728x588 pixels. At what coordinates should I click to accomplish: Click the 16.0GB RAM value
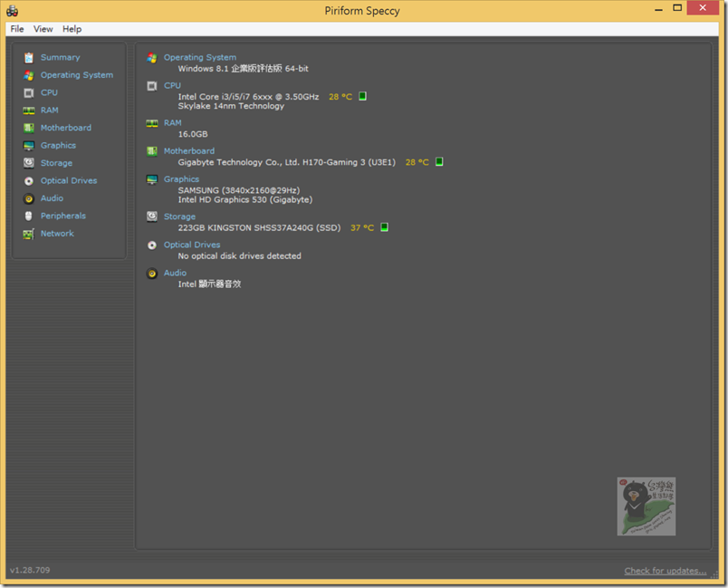click(x=193, y=135)
